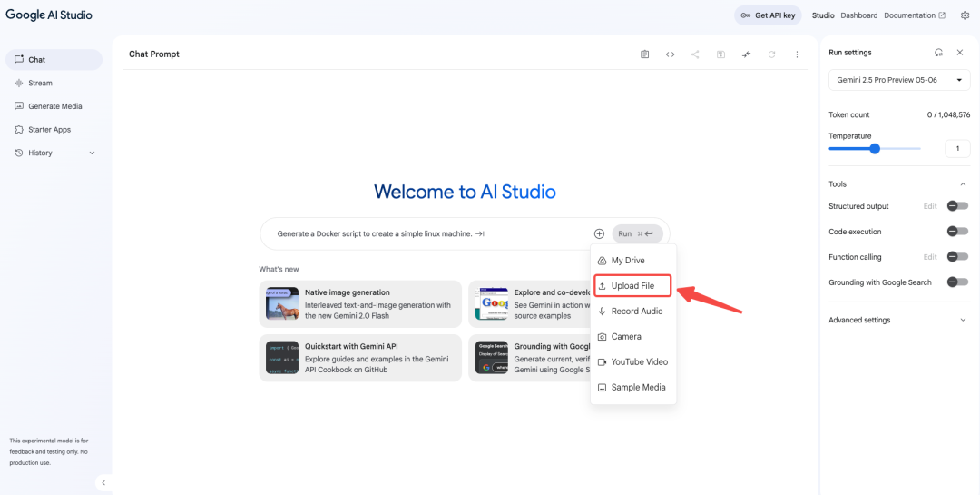This screenshot has width=980, height=495.
Task: Click the Token count value 0 / 1,048,576
Action: (948, 114)
